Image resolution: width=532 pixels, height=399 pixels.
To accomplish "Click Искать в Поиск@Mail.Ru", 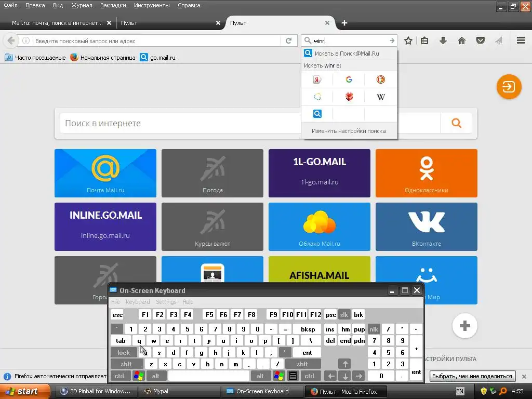I will [349, 54].
